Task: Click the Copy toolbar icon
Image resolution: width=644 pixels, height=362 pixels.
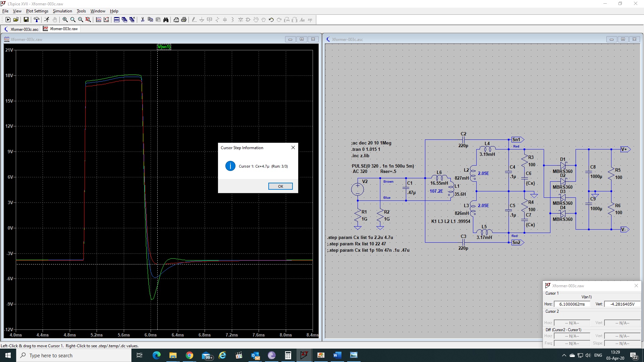Action: coord(150,20)
